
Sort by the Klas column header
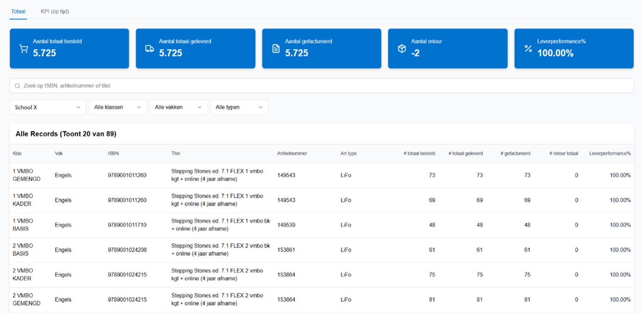(17, 153)
